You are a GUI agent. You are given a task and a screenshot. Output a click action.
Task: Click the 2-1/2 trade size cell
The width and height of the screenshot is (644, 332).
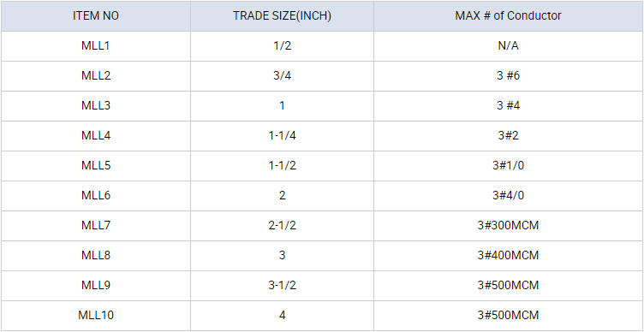[x=282, y=226]
